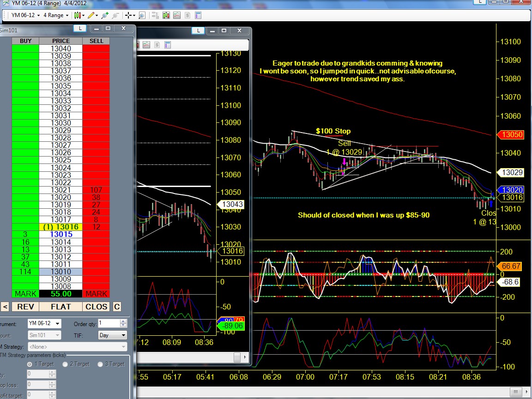Open Properties icon in the inner chart window
Image resolution: width=532 pixels, height=399 pixels.
click(167, 45)
